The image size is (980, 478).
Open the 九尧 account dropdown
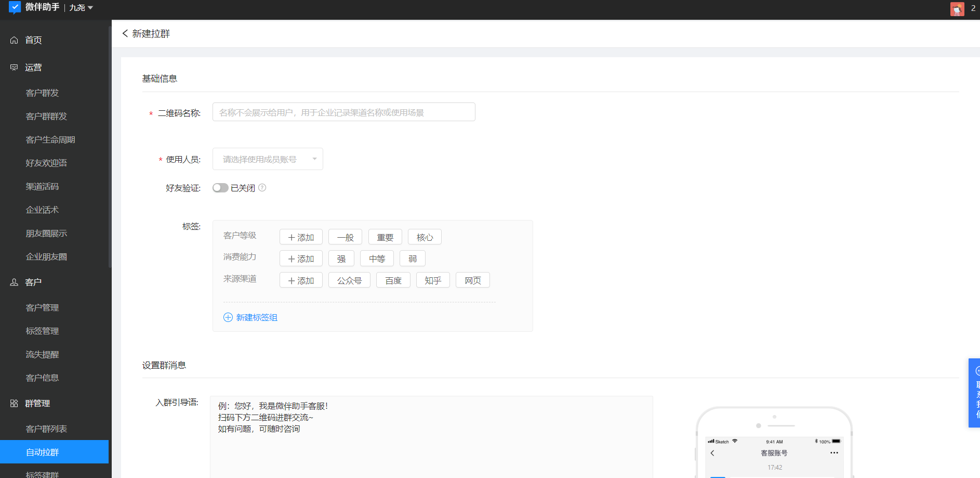pyautogui.click(x=81, y=8)
